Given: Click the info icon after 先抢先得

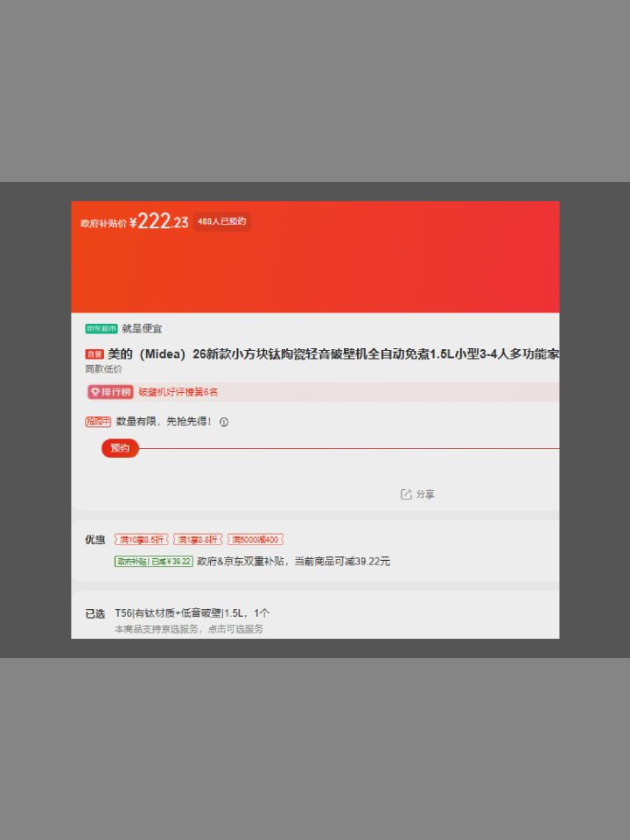Looking at the screenshot, I should pos(224,422).
